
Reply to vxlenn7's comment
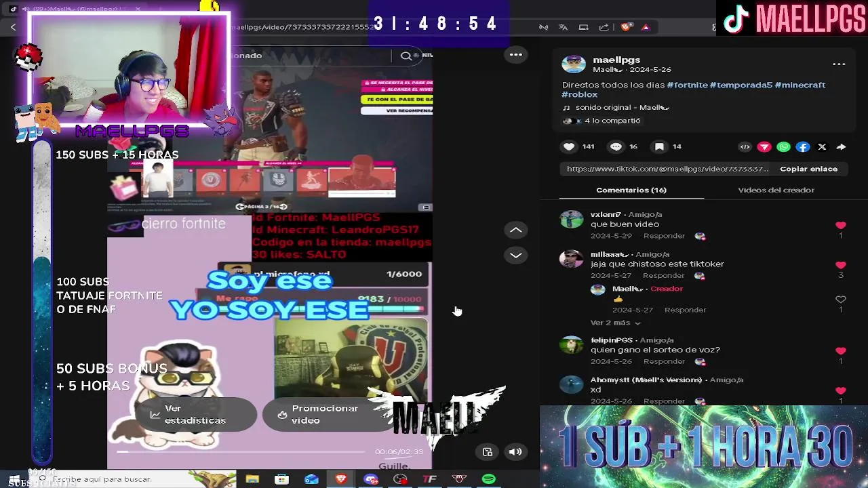pos(664,236)
